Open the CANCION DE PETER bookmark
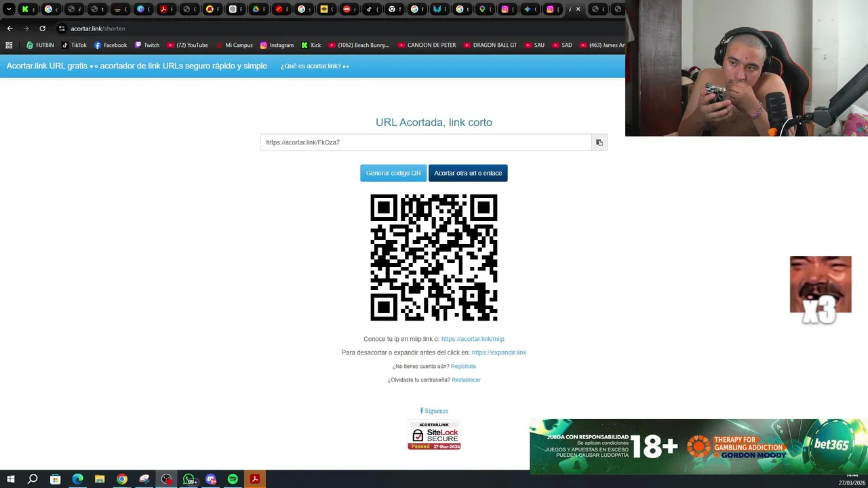The image size is (868, 488). (427, 45)
